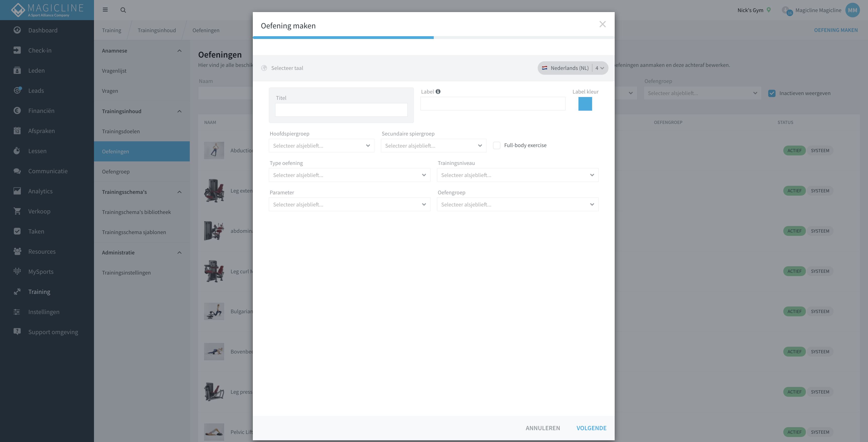The image size is (868, 442).
Task: Enable the Full-body exercise checkbox
Action: click(x=497, y=145)
